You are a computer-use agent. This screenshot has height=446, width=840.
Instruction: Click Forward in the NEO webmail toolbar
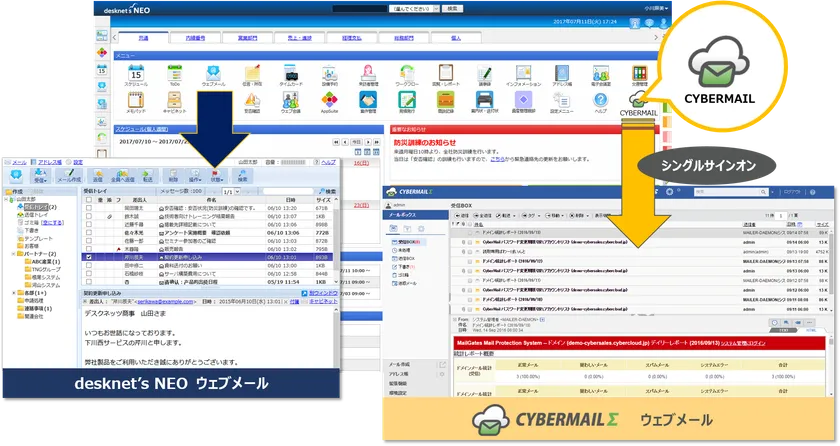coord(147,176)
